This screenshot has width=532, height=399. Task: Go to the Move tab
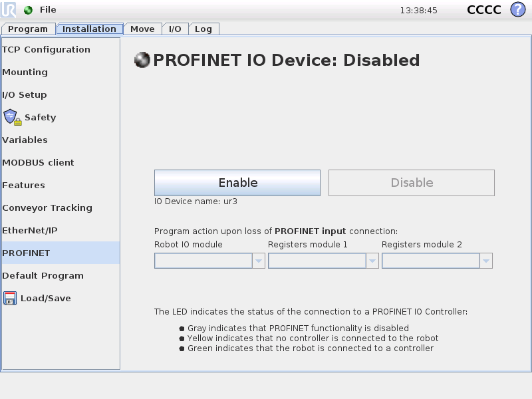coord(142,29)
